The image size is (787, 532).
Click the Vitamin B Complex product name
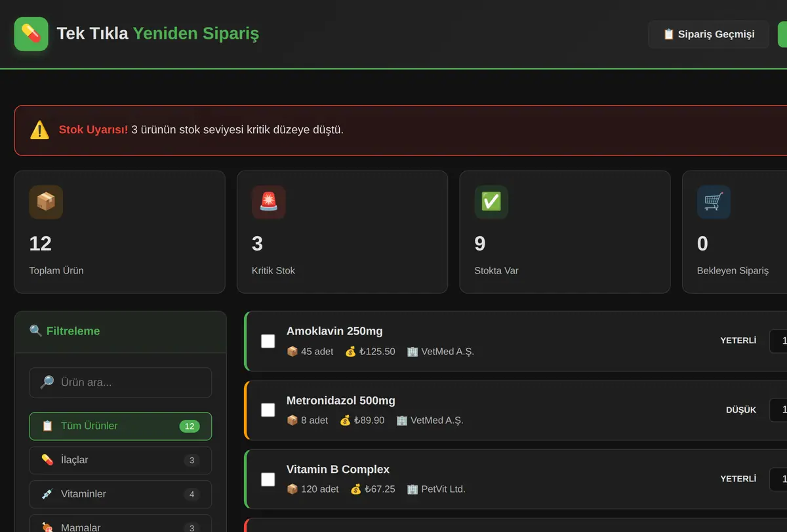point(338,469)
